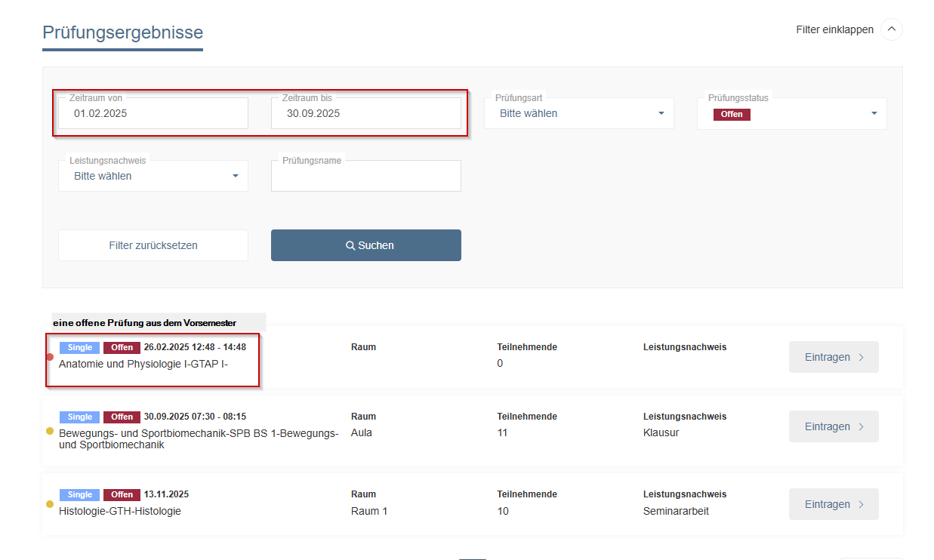Click the Single badge on Anatomie row

click(x=79, y=347)
